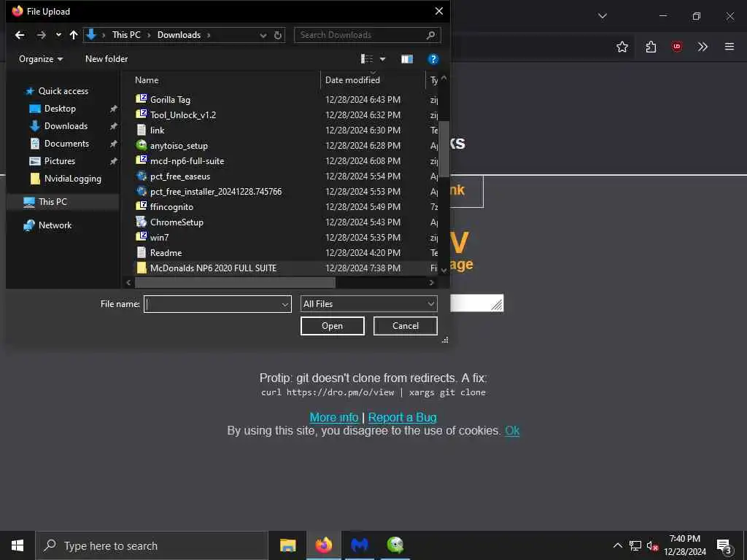The image size is (747, 560).
Task: Select pct_free_easeus application
Action: click(x=180, y=176)
